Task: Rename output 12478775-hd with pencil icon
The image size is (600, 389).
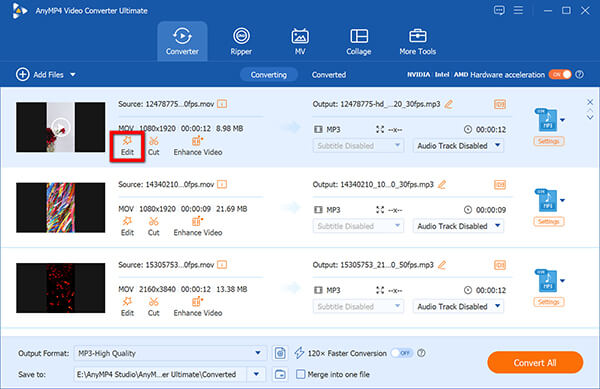Action: click(x=448, y=104)
